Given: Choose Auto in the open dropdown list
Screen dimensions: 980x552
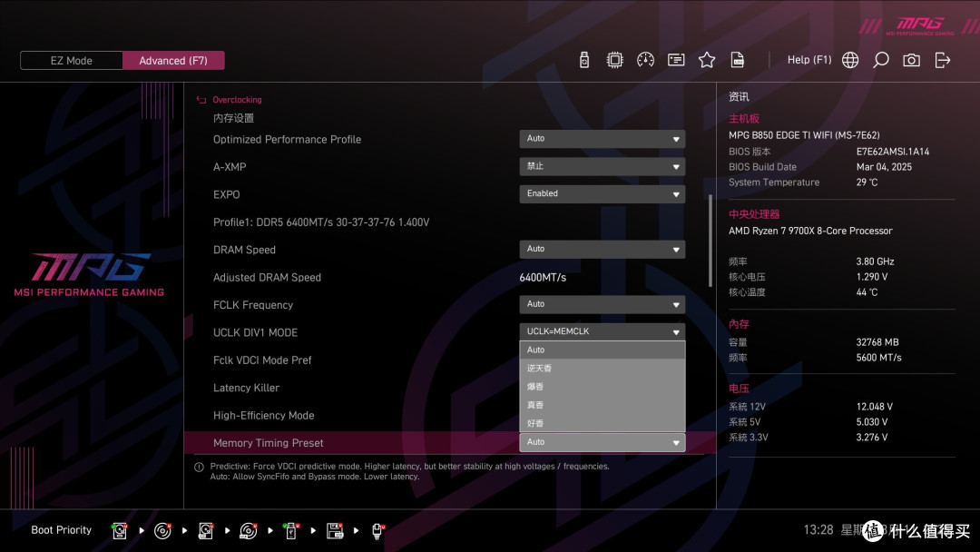Looking at the screenshot, I should [x=602, y=350].
